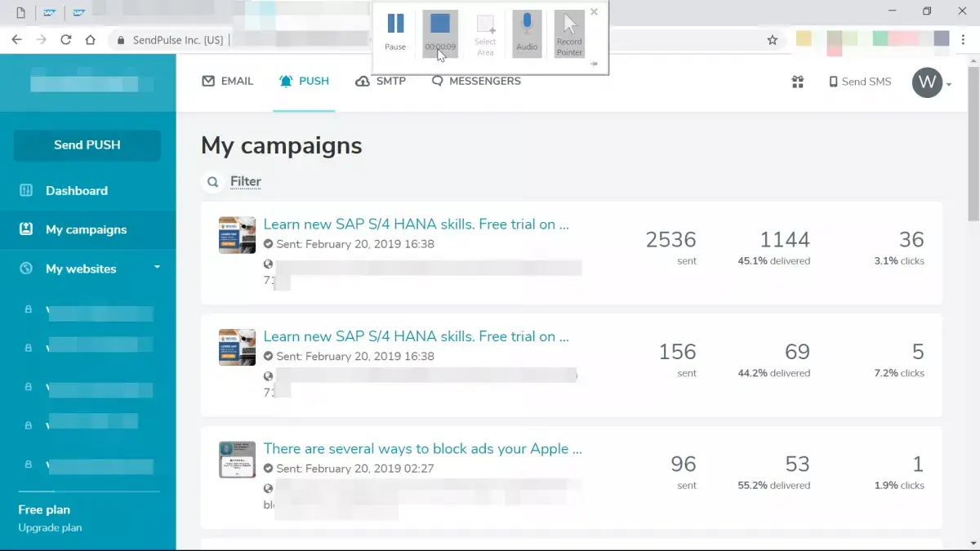Click the 69 delivered value

(797, 351)
